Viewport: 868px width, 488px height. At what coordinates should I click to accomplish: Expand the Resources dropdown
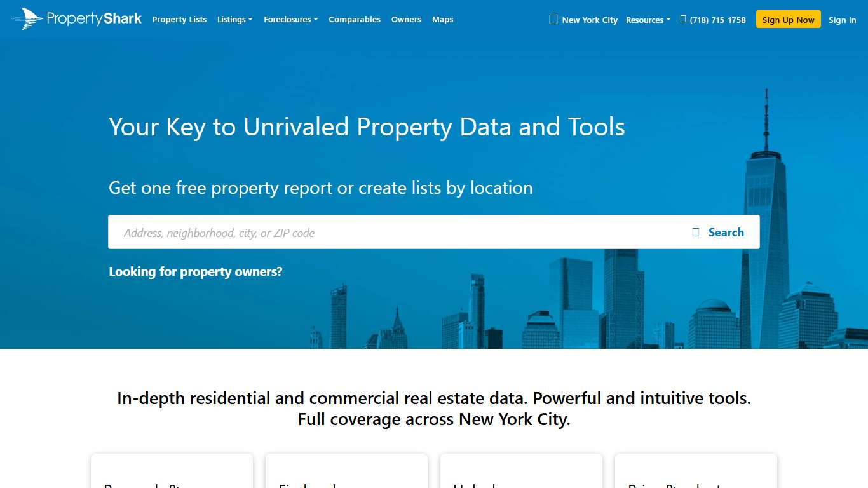(x=648, y=20)
